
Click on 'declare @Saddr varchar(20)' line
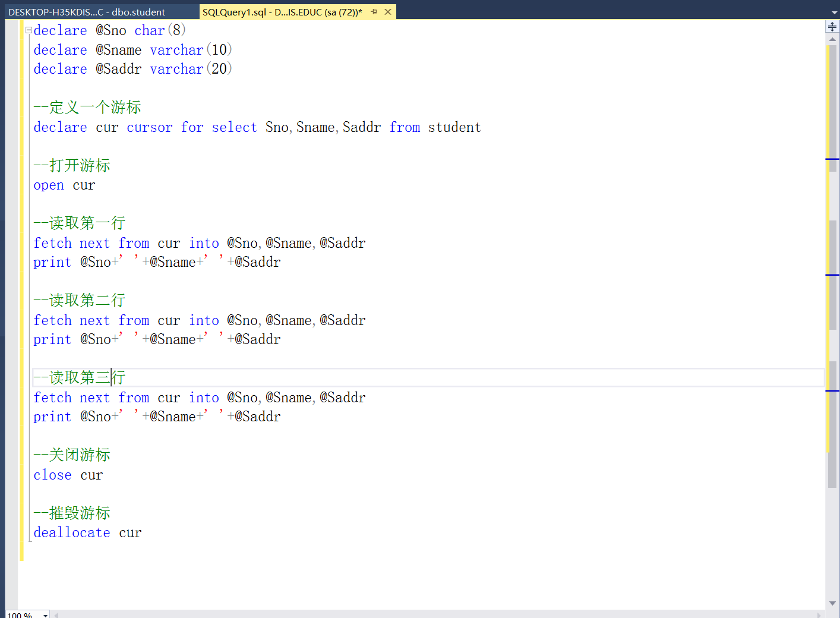click(x=132, y=69)
